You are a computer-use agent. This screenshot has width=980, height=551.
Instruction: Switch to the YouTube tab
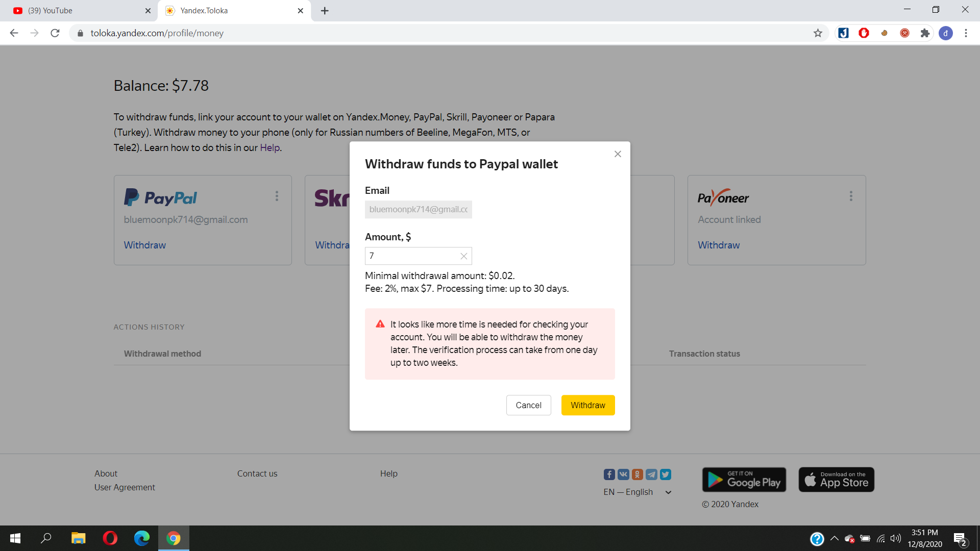pos(77,11)
